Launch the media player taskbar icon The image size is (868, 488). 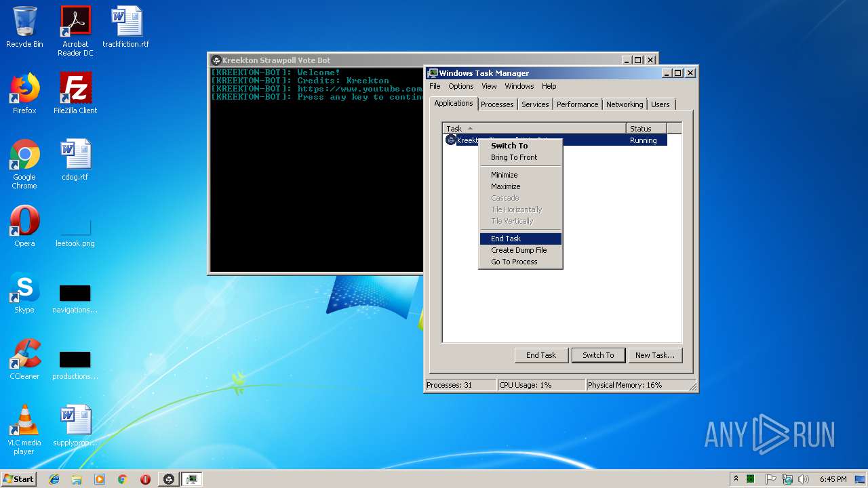100,479
